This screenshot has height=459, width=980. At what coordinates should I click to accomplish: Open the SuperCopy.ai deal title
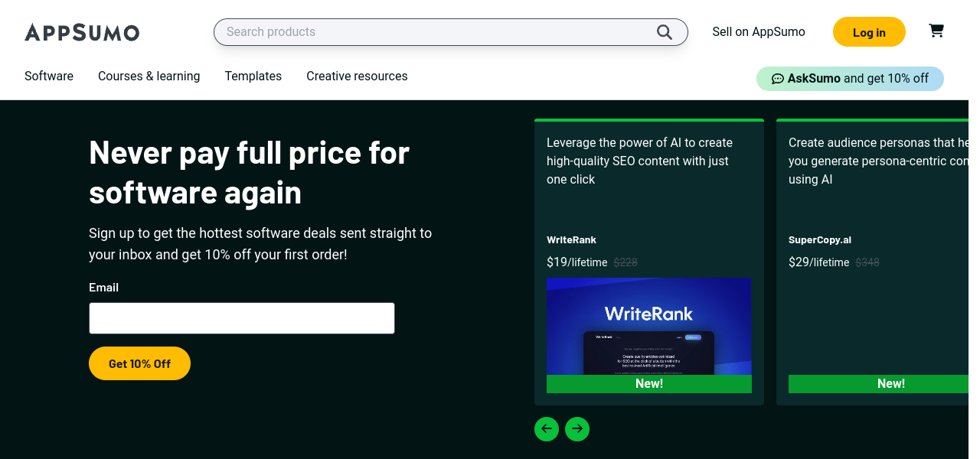click(x=819, y=240)
